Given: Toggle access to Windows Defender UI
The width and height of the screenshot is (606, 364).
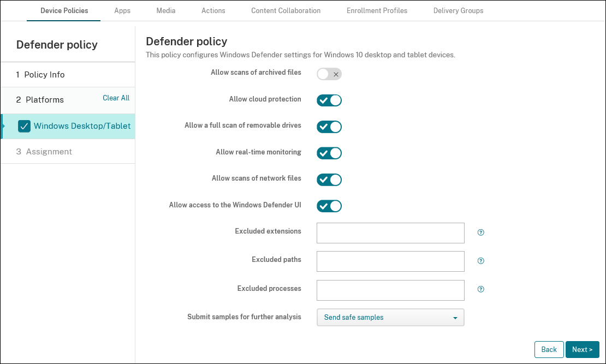Looking at the screenshot, I should click(329, 206).
